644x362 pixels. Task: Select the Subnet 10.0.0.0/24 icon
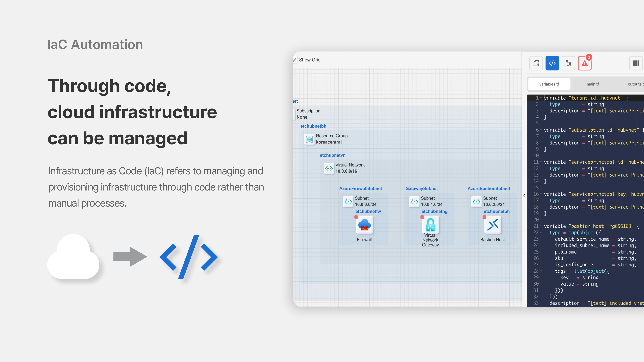(348, 202)
